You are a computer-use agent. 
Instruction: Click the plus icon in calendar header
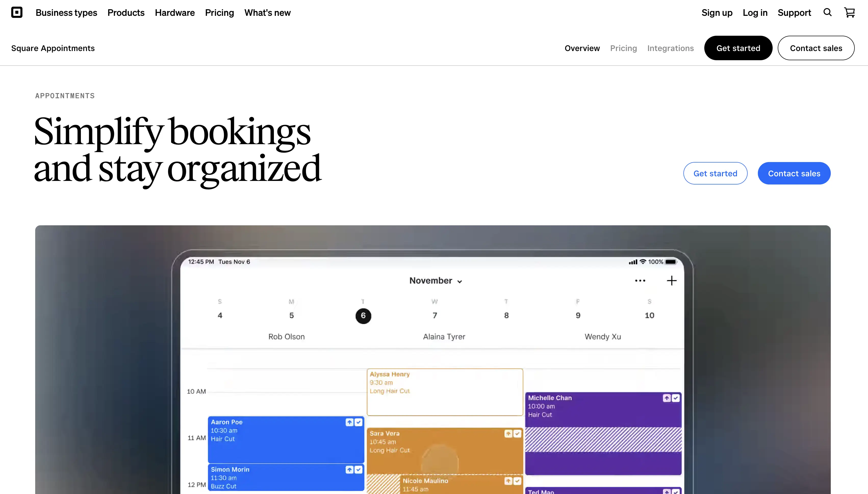671,281
